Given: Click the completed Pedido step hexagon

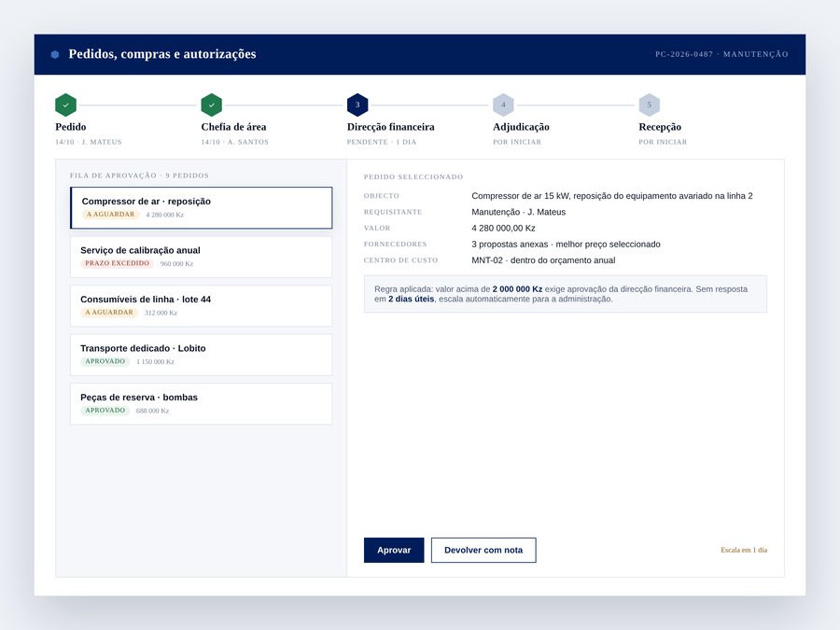Looking at the screenshot, I should (x=66, y=105).
